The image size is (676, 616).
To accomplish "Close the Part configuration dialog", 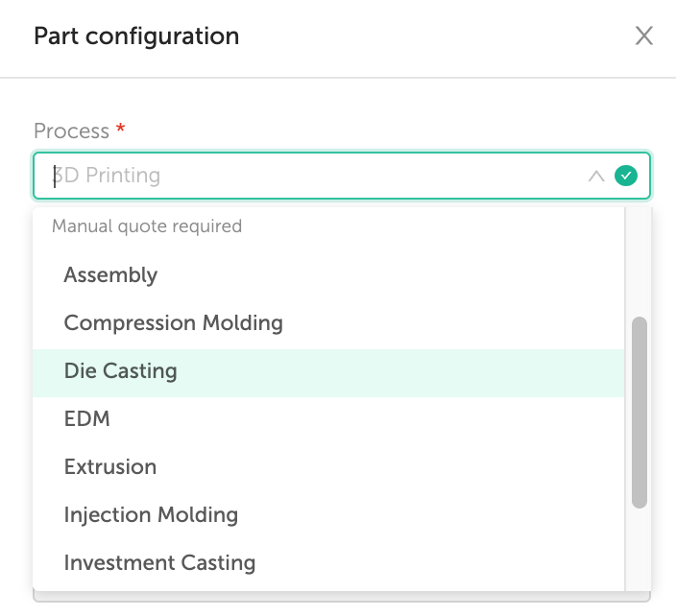I will [x=643, y=36].
